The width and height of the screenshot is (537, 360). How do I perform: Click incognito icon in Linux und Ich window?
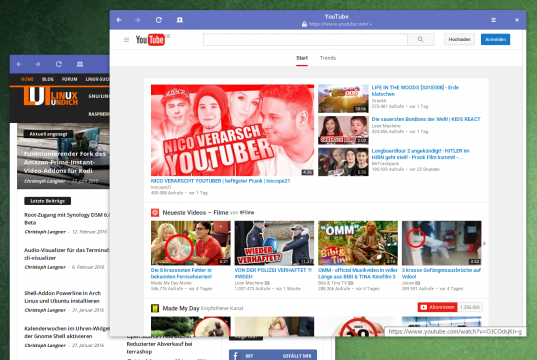coord(80,64)
